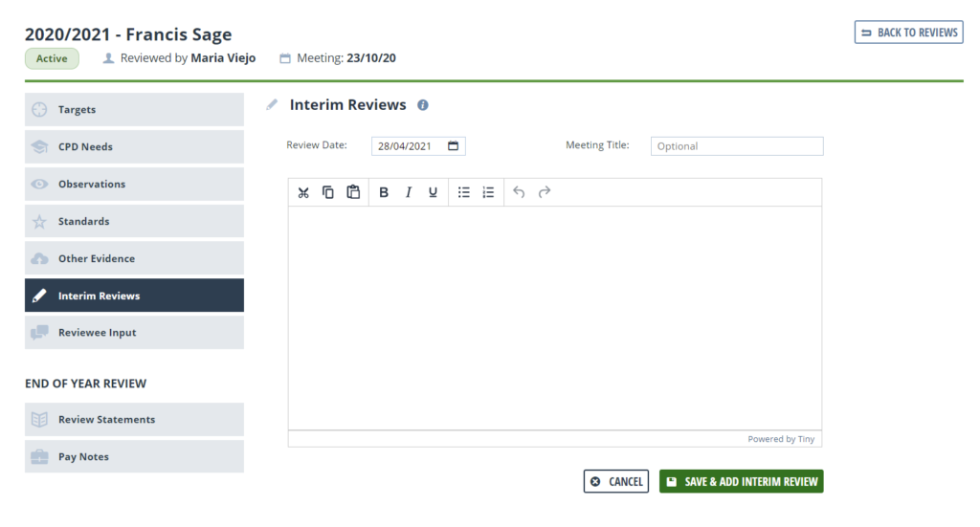Click the Cut icon in editor toolbar

click(x=303, y=192)
